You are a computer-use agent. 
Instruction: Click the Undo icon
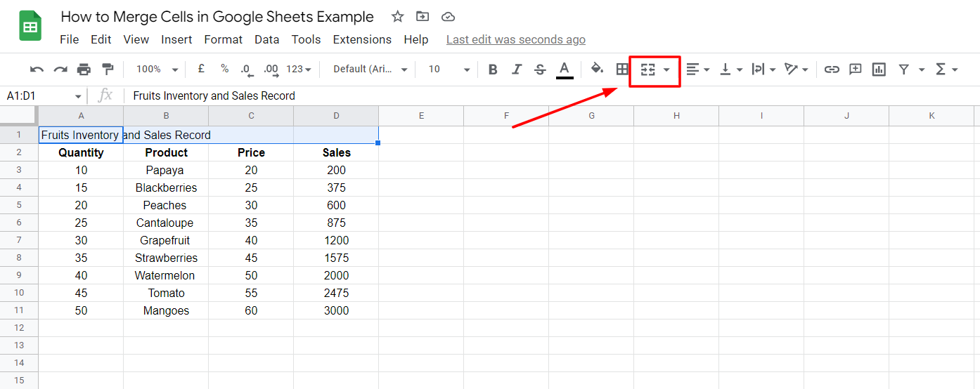tap(37, 70)
